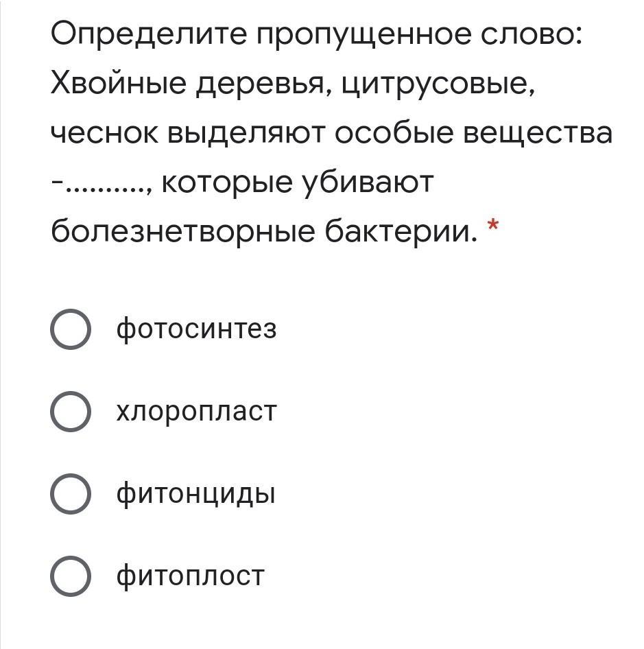Click the фитонциды answer text

pyautogui.click(x=195, y=494)
